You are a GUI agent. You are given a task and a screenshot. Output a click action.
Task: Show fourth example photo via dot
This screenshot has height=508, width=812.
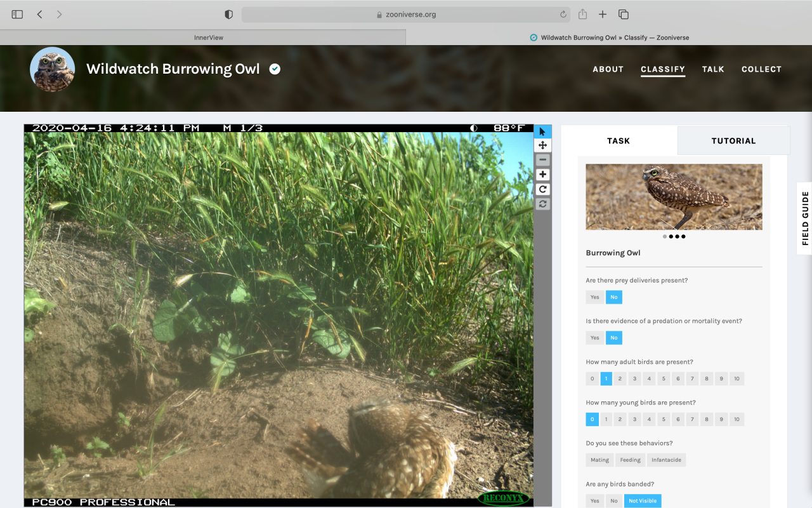tap(683, 236)
